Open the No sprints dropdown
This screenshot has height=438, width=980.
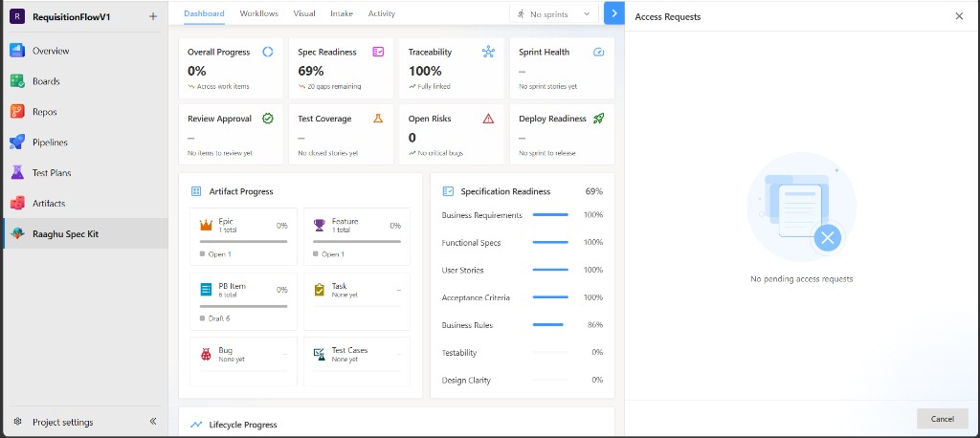[554, 13]
